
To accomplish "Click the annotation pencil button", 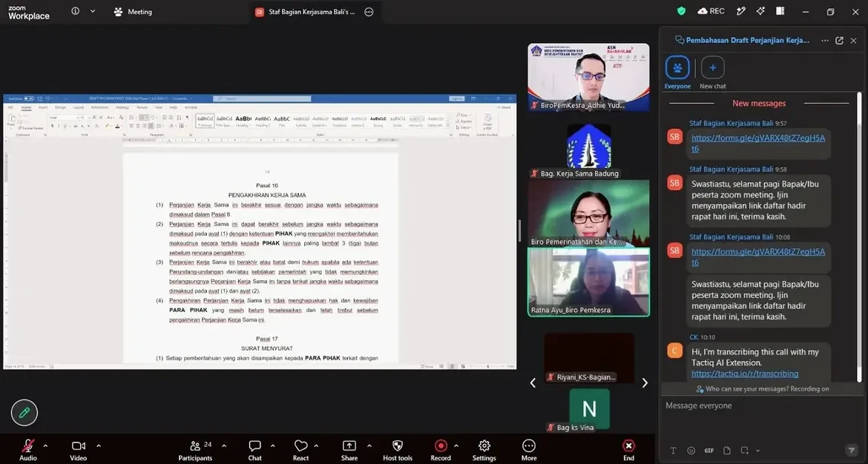I will click(x=24, y=413).
